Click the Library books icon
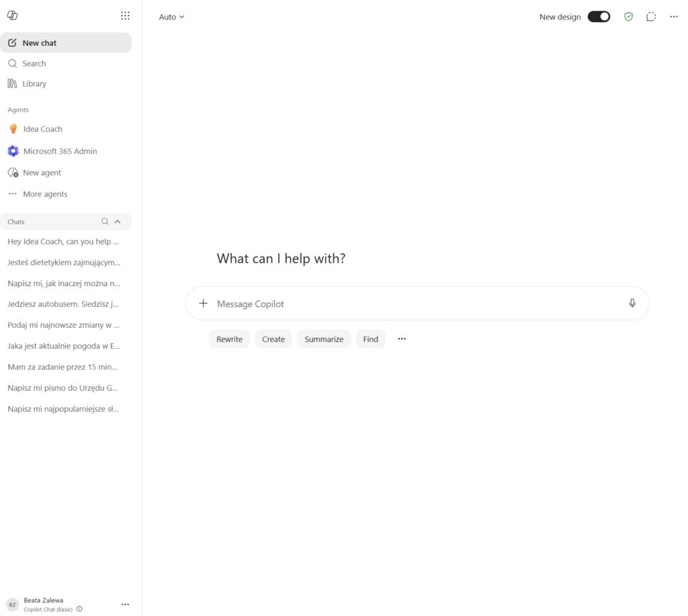 click(x=12, y=83)
